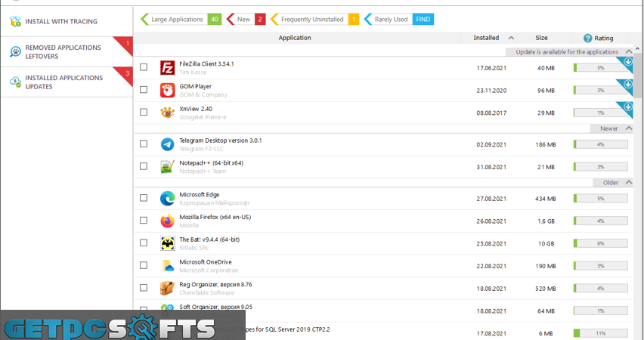This screenshot has height=340, width=644.
Task: Click The Bat! app icon
Action: (x=167, y=243)
